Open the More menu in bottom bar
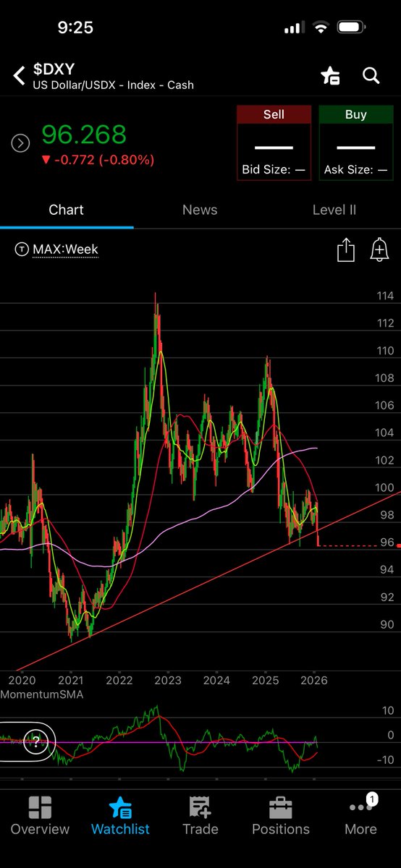The image size is (401, 868). tap(360, 816)
